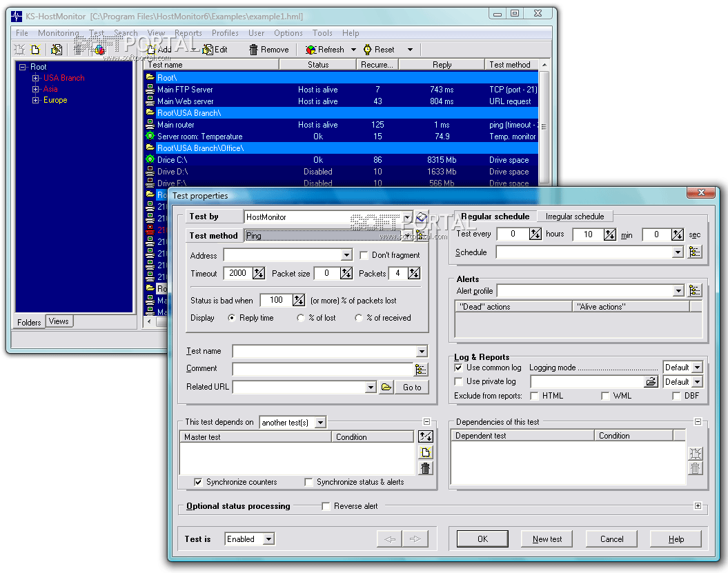The image size is (728, 573).
Task: Toggle Synchronize status & alerts checkbox
Action: click(308, 482)
